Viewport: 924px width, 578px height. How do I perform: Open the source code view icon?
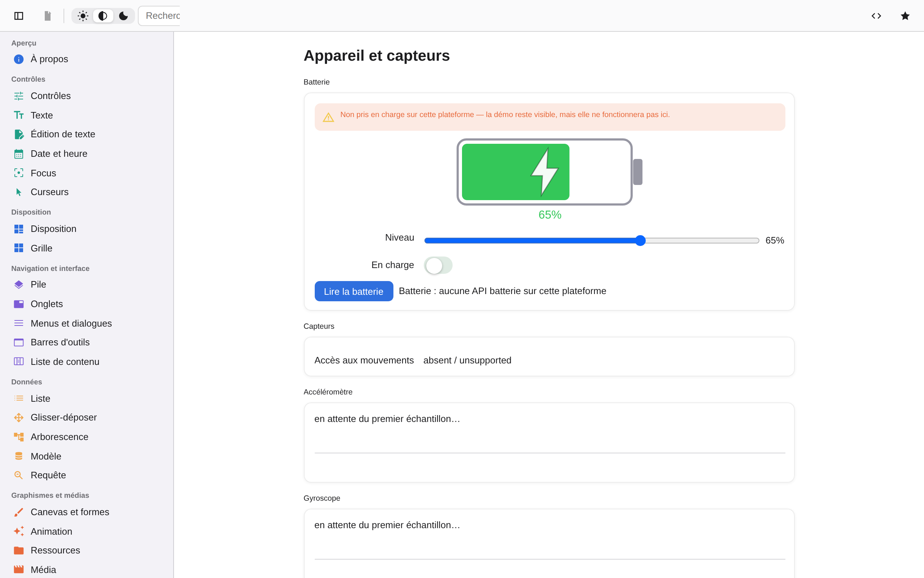(876, 16)
